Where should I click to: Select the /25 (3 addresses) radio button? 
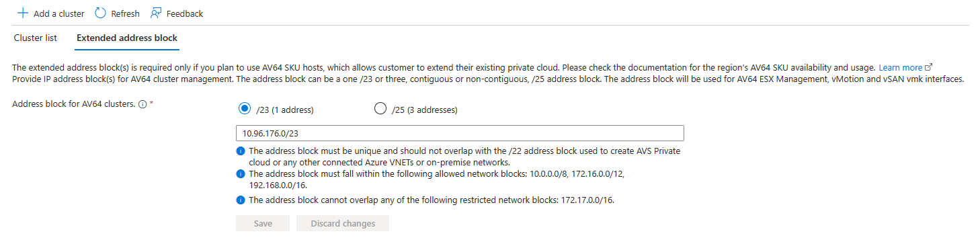click(x=380, y=109)
